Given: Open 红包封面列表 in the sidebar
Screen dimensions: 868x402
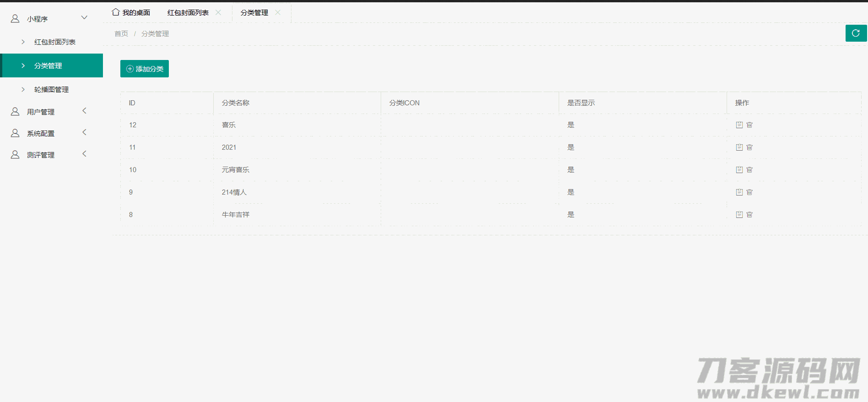Looking at the screenshot, I should click(54, 42).
